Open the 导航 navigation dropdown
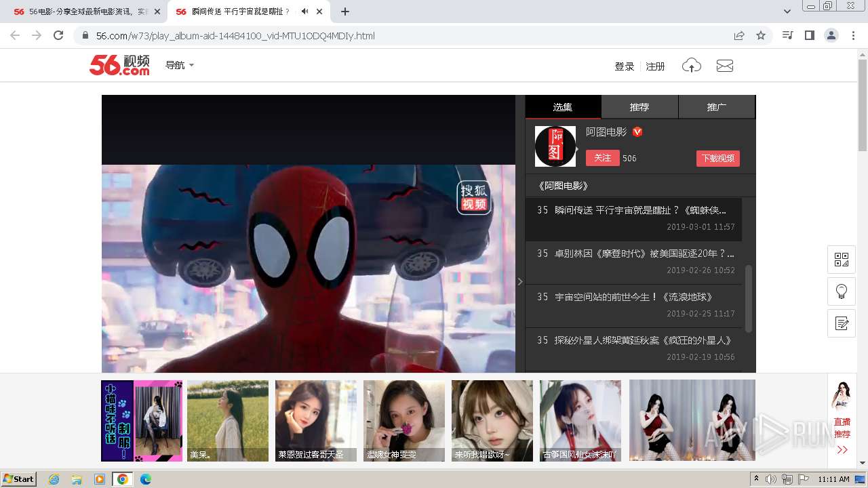The image size is (868, 488). click(x=180, y=65)
